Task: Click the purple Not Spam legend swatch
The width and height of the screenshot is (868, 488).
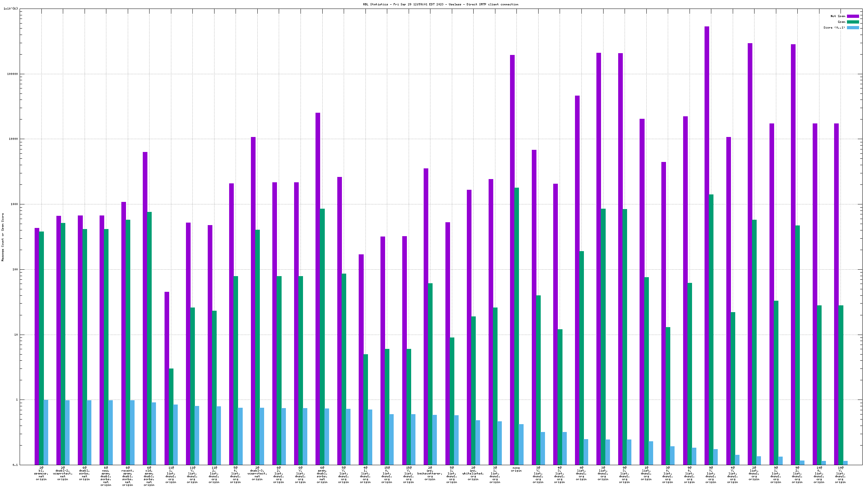Action: [x=853, y=16]
